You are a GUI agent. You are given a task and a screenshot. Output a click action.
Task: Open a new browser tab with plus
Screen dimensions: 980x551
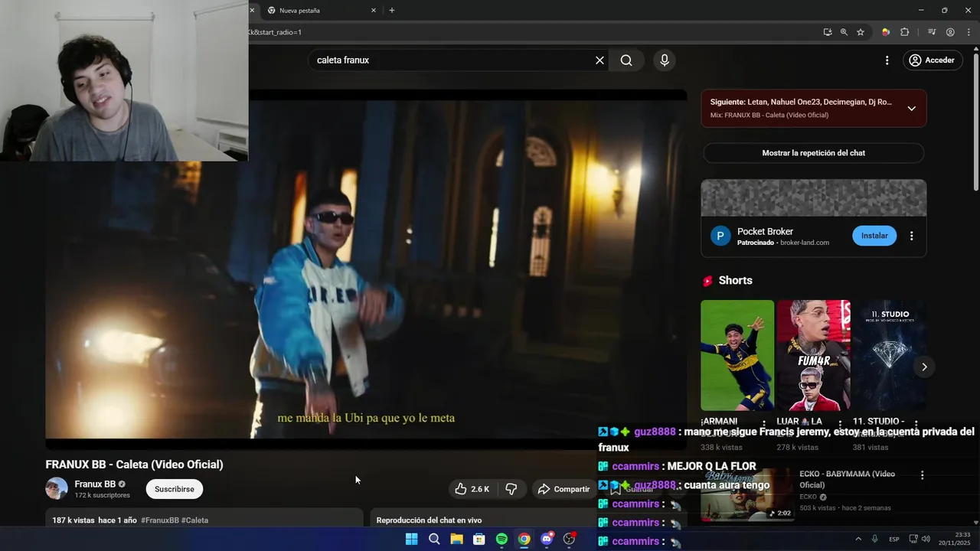click(x=392, y=11)
